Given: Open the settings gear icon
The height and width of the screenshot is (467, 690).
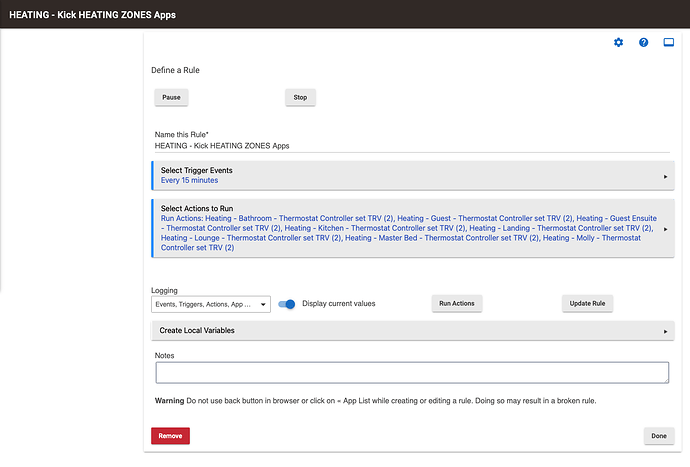Looking at the screenshot, I should coord(618,42).
